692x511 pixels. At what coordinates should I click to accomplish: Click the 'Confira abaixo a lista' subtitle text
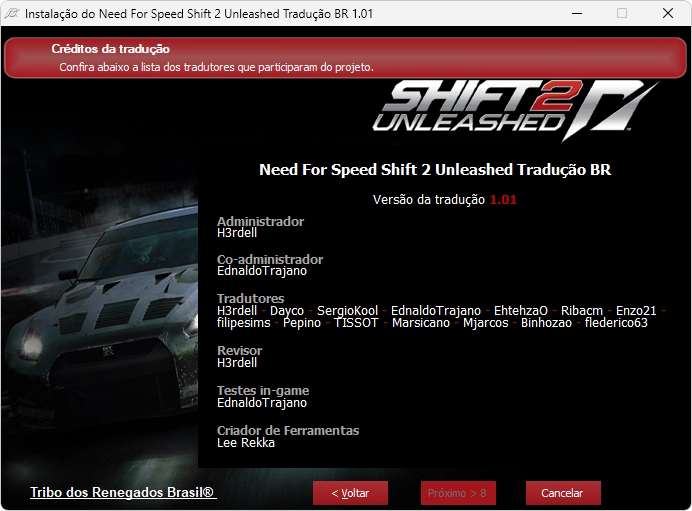(x=216, y=67)
